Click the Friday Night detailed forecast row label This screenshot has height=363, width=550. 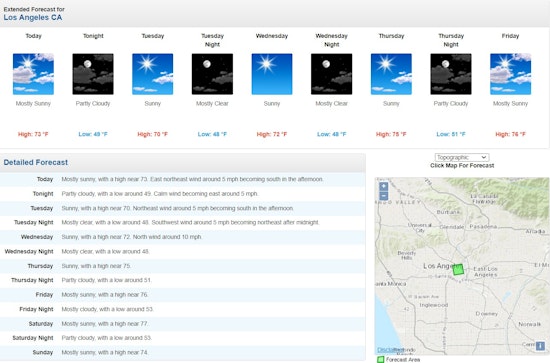click(36, 309)
